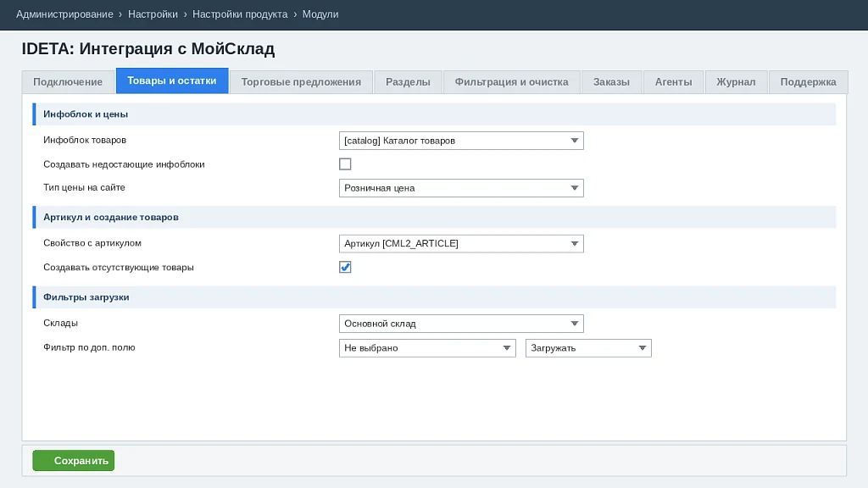
Task: Switch to the Агенты tab
Action: pyautogui.click(x=673, y=82)
